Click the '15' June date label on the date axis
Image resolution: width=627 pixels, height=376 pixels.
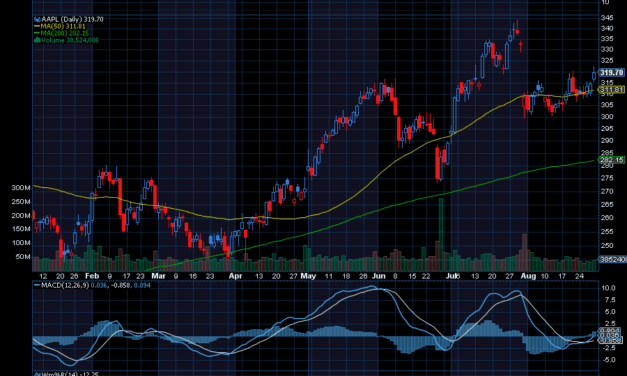(412, 276)
